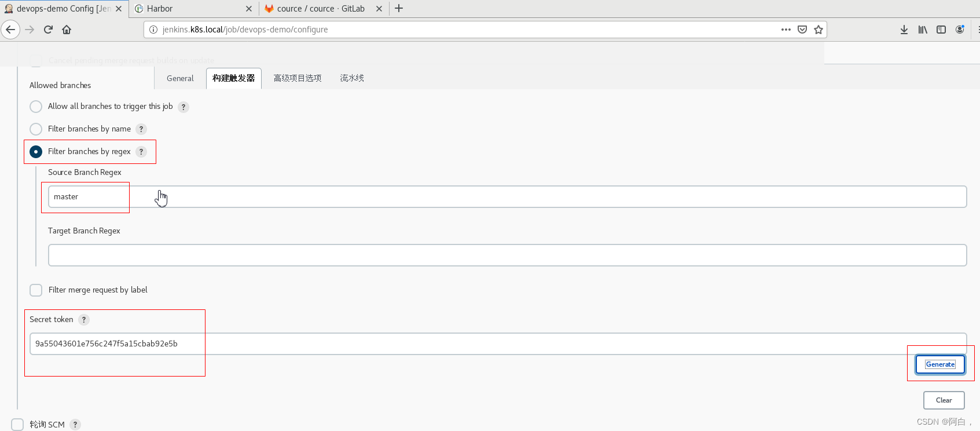Switch to the 流水线 tab
This screenshot has height=431, width=980.
tap(352, 78)
